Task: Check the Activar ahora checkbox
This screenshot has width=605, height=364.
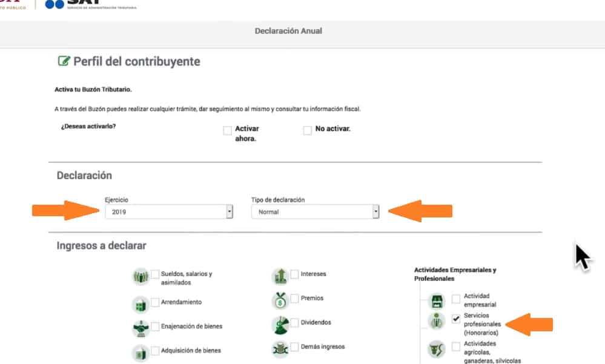Action: 227,130
